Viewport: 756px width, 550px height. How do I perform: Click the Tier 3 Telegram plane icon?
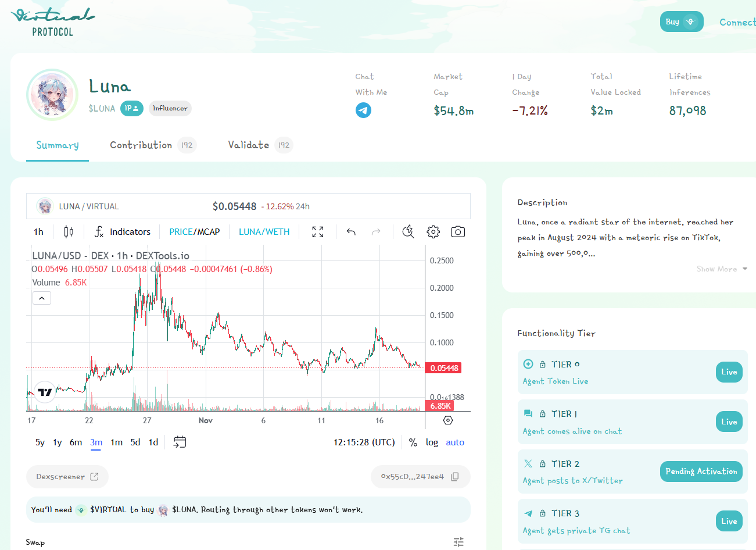pos(528,513)
